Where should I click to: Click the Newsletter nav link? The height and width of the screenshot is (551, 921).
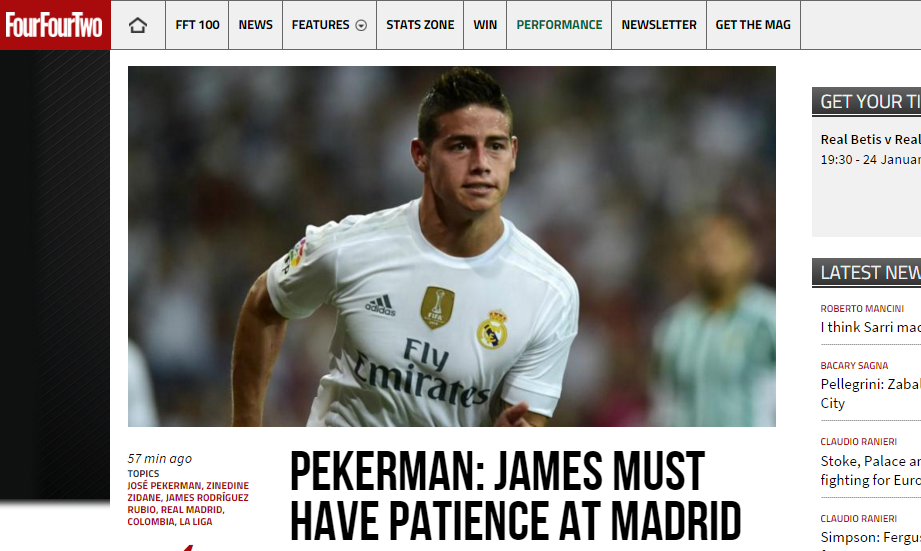pyautogui.click(x=659, y=25)
